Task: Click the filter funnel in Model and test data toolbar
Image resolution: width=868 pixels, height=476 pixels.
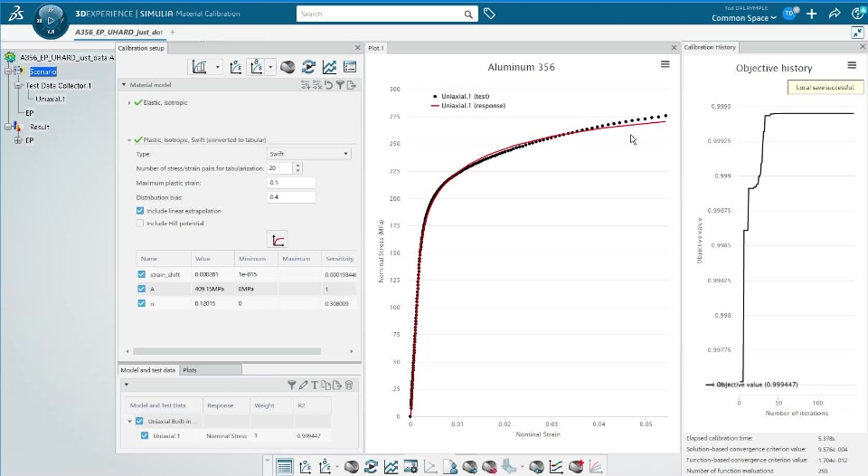Action: pos(292,385)
